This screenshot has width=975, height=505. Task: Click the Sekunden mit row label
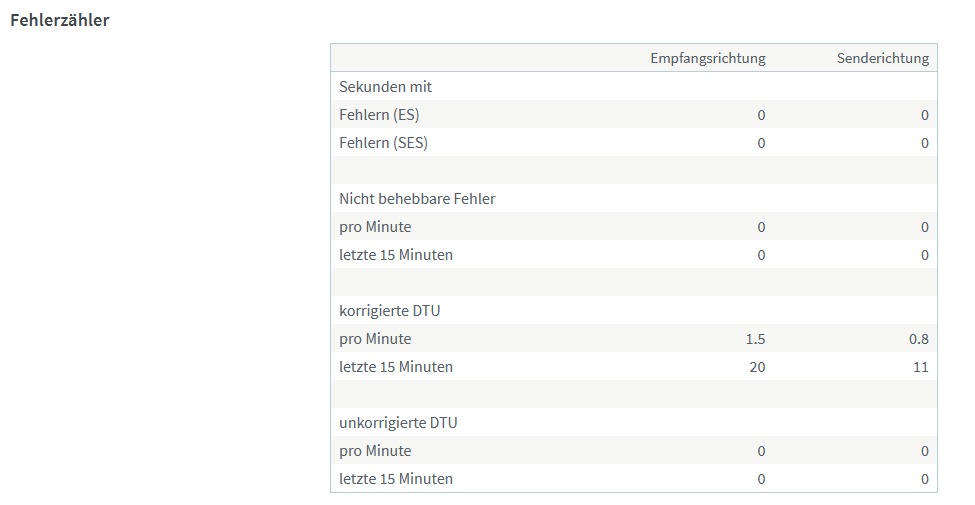pyautogui.click(x=385, y=87)
